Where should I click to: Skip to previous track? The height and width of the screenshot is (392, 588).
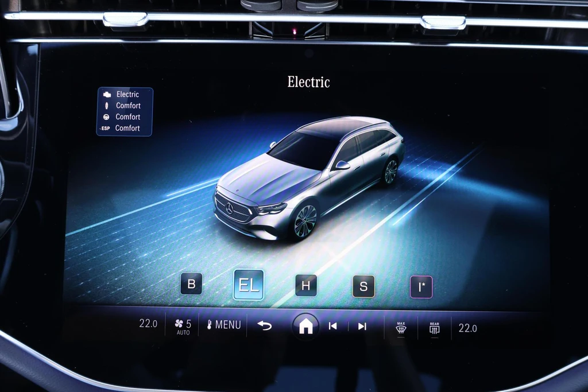(332, 326)
